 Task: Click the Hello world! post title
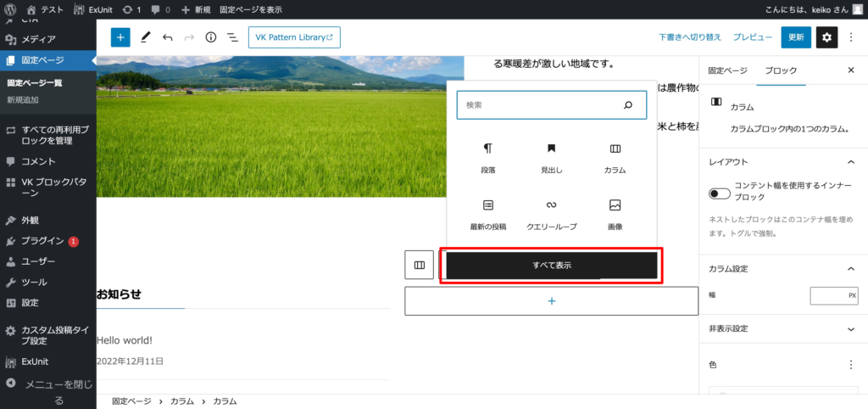click(125, 339)
